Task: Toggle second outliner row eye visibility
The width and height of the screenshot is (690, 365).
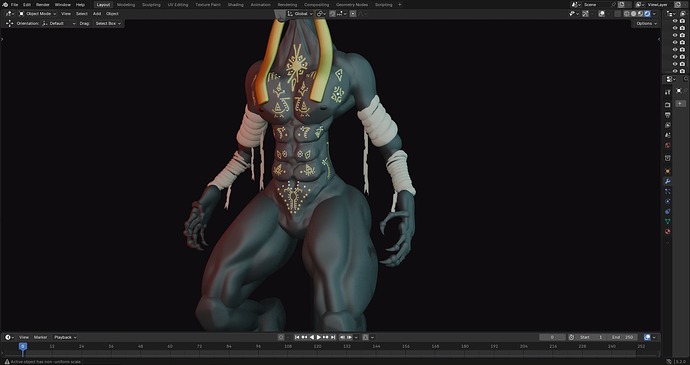Action: coord(675,28)
